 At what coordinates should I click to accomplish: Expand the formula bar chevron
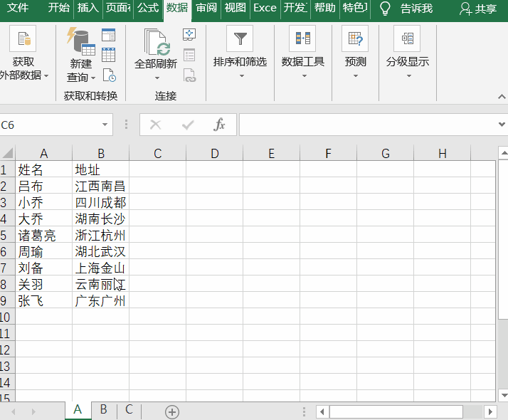point(502,124)
